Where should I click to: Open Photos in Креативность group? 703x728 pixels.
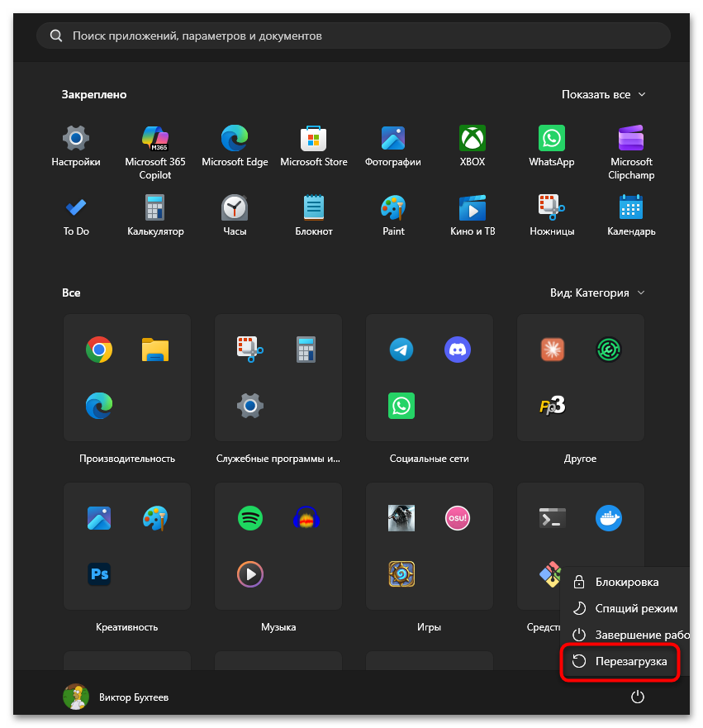tap(99, 518)
